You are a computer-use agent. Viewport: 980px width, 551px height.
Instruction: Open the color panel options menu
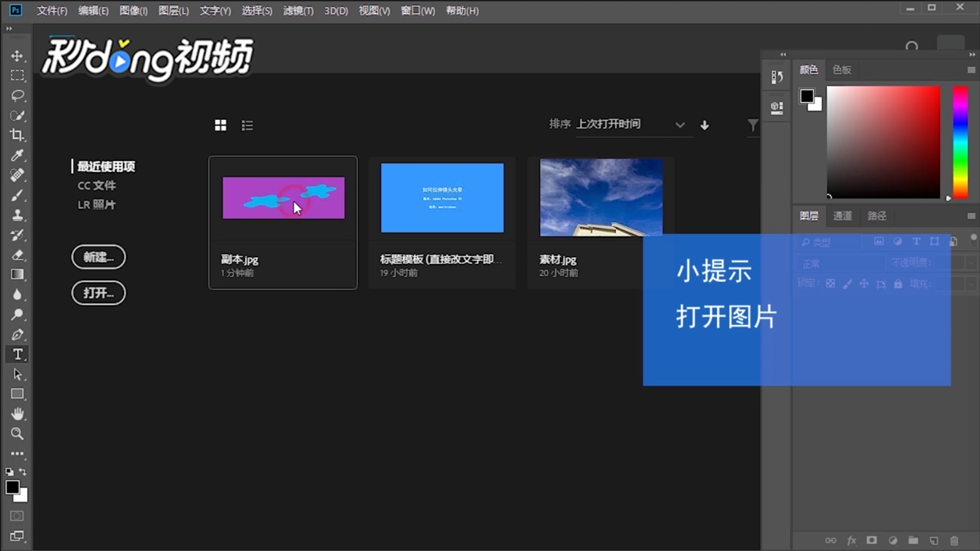point(971,70)
